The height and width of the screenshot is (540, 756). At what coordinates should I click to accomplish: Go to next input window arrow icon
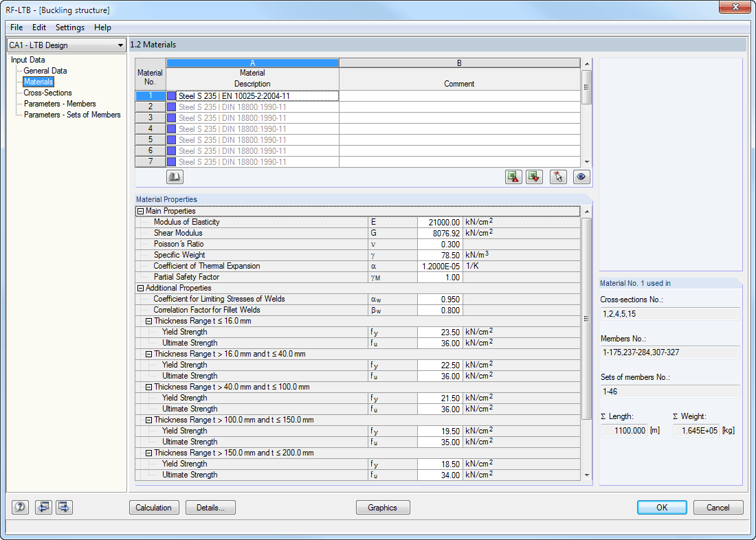[x=64, y=507]
